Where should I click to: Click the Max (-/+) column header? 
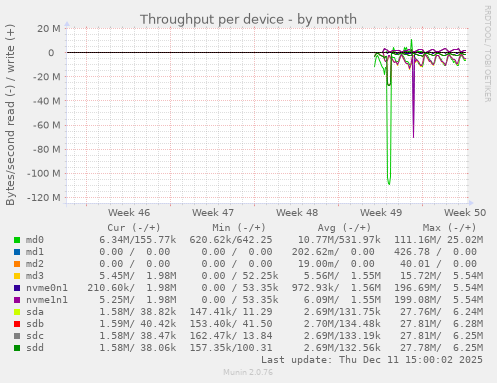[x=449, y=228]
